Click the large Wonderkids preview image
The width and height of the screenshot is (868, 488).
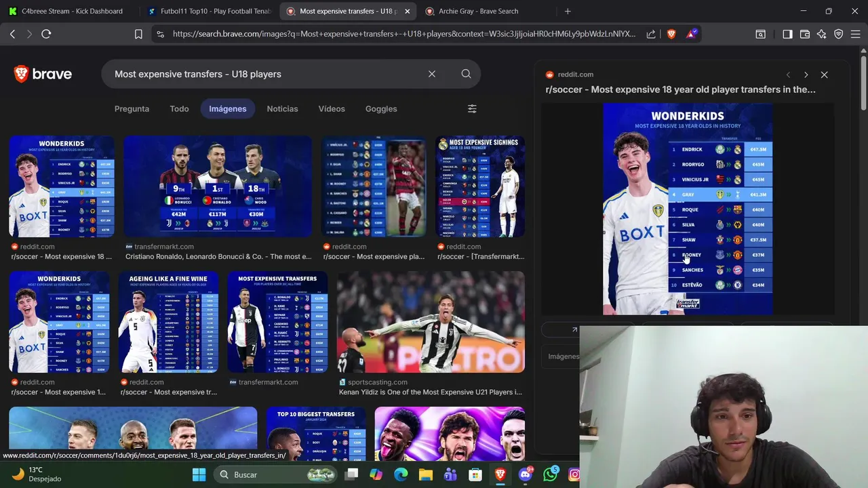coord(688,209)
